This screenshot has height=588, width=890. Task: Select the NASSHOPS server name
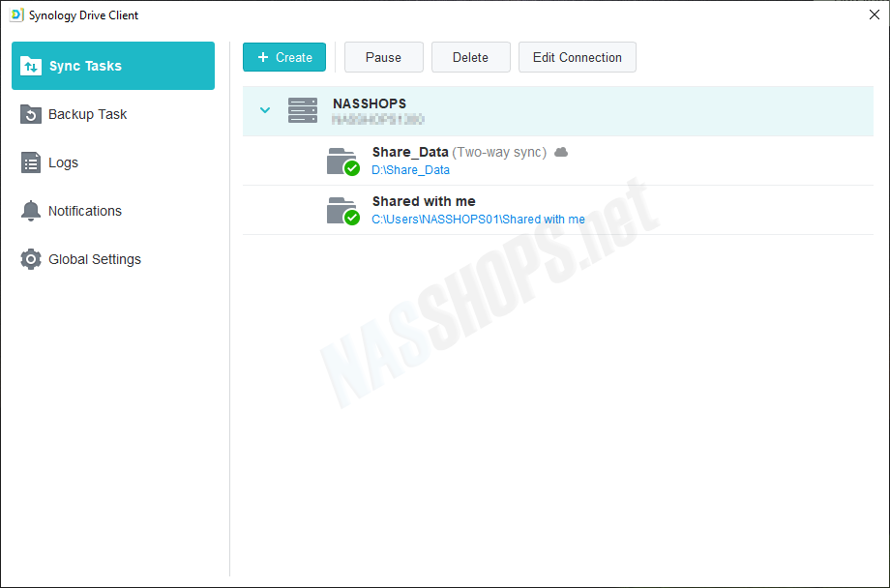[x=370, y=103]
